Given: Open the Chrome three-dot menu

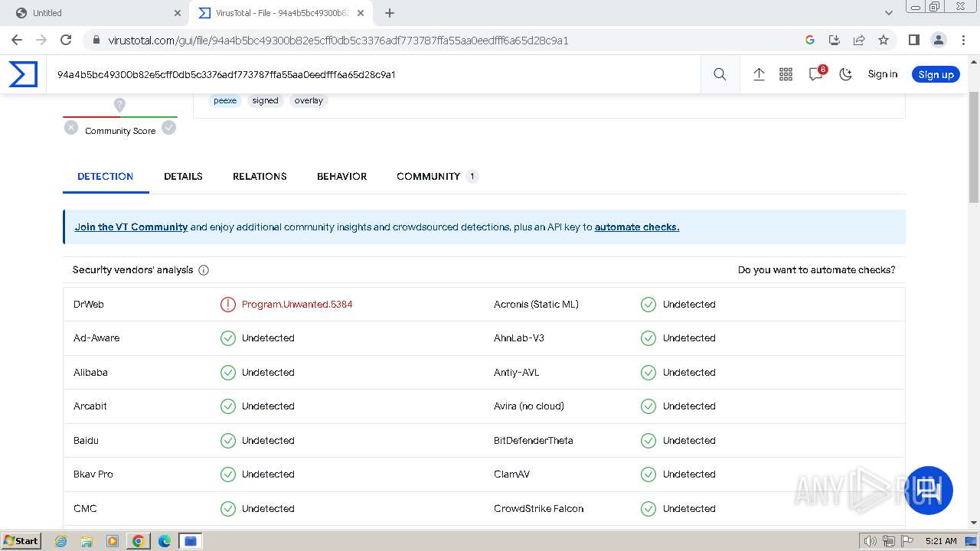Looking at the screenshot, I should [963, 40].
